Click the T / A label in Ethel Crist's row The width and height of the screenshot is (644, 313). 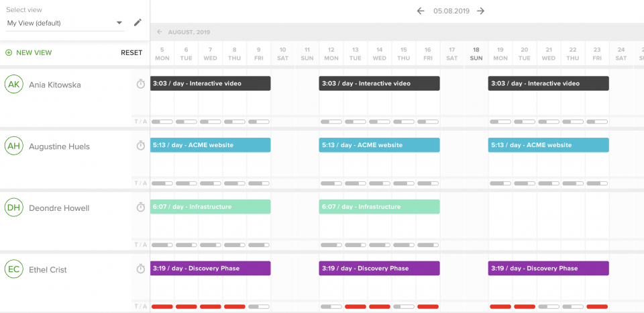(140, 307)
